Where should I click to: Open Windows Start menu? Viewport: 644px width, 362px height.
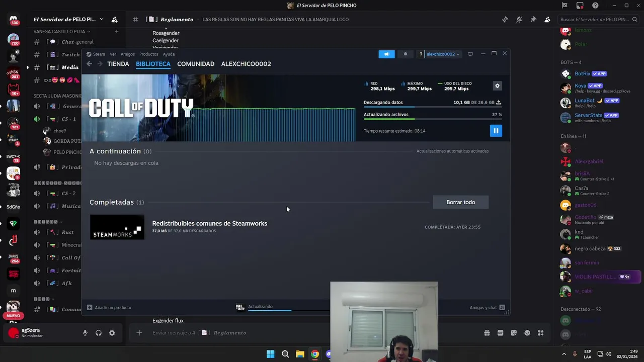pyautogui.click(x=270, y=354)
